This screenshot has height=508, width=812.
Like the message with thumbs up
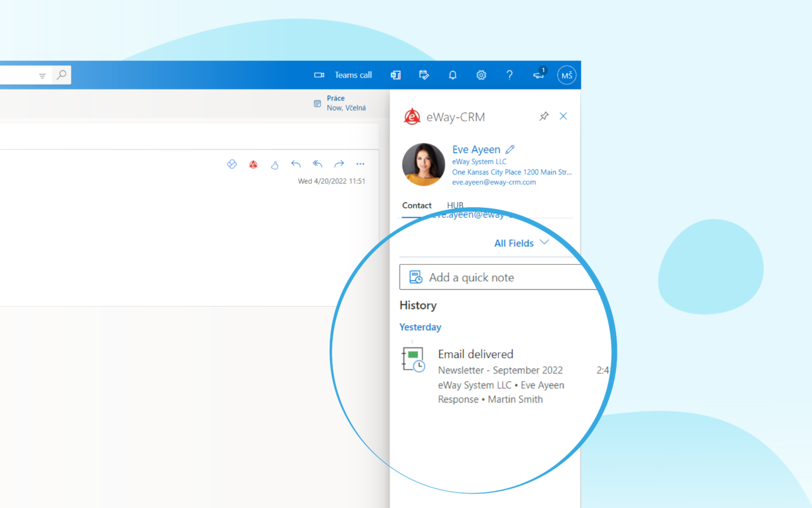pos(275,164)
